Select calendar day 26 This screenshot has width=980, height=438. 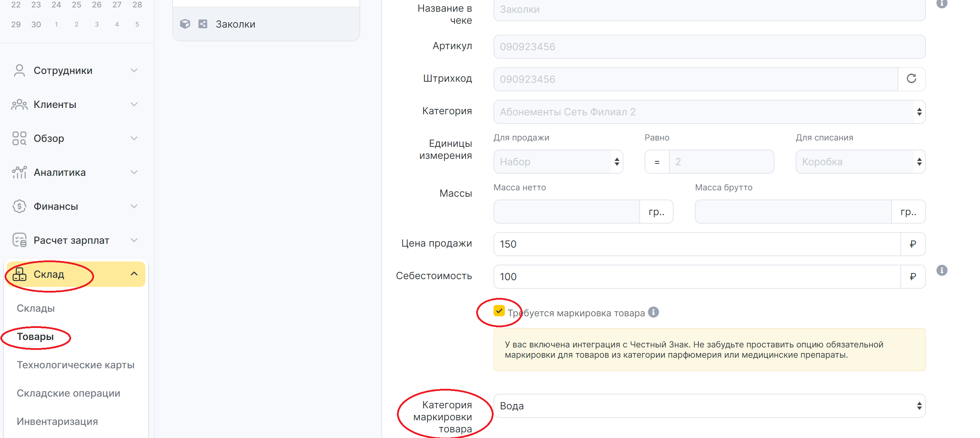coord(97,5)
